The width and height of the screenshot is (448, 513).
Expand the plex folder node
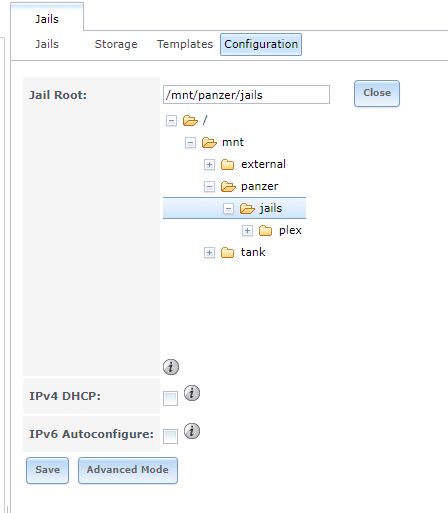(x=247, y=230)
